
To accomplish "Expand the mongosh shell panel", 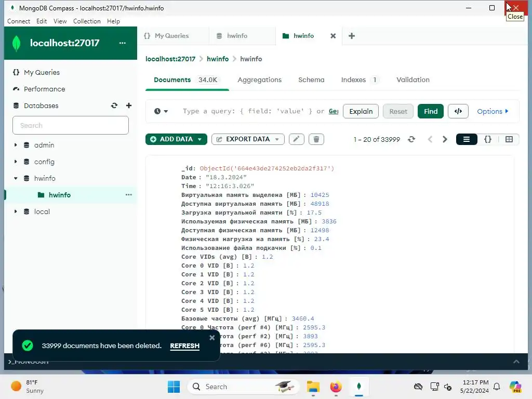I will [x=516, y=362].
